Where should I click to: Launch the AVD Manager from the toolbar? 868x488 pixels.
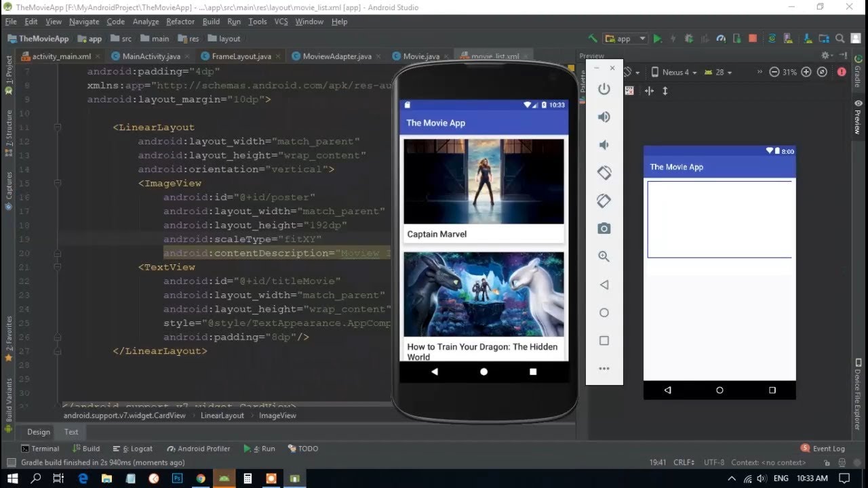(787, 39)
